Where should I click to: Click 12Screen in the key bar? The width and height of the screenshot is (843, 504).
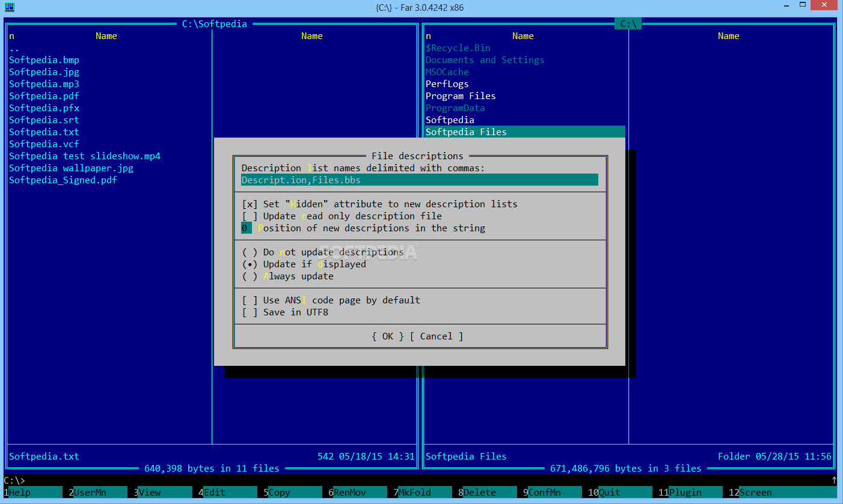tap(782, 493)
